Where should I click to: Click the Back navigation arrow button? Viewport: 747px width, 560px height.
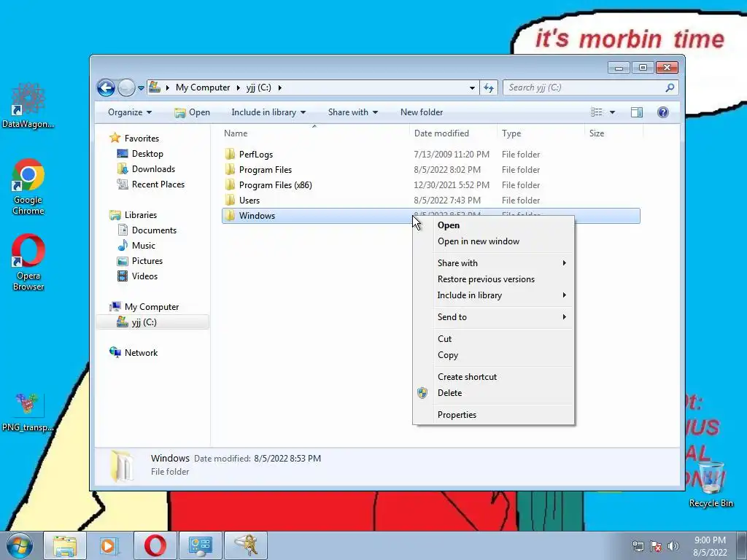click(106, 87)
